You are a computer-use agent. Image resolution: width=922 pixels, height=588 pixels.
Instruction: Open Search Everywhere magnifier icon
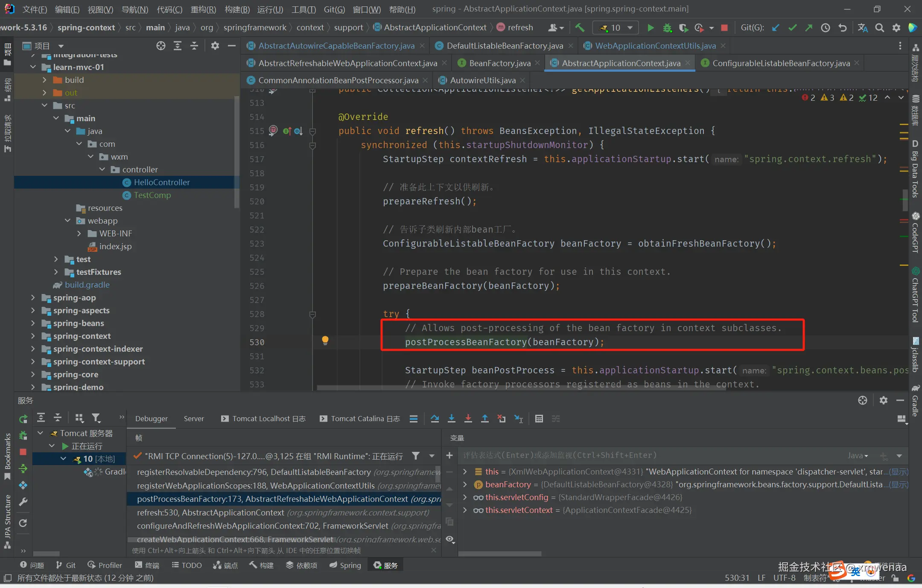point(879,28)
